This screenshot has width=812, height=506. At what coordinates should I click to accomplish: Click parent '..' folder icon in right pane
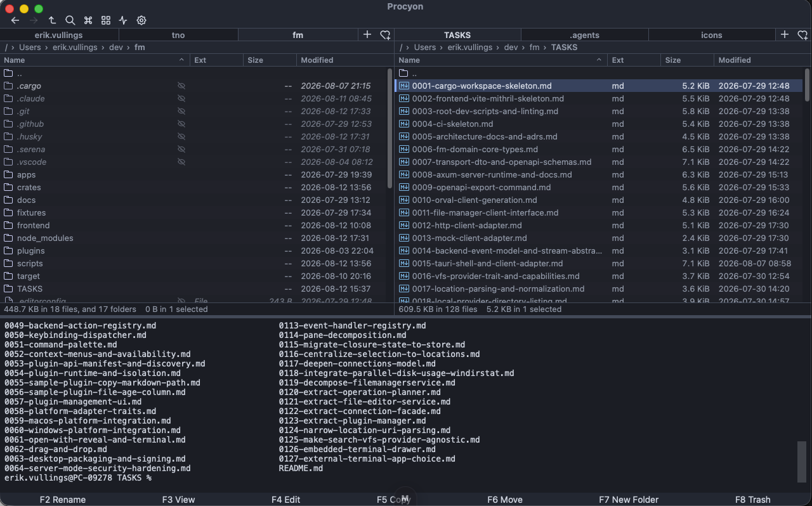tap(403, 73)
